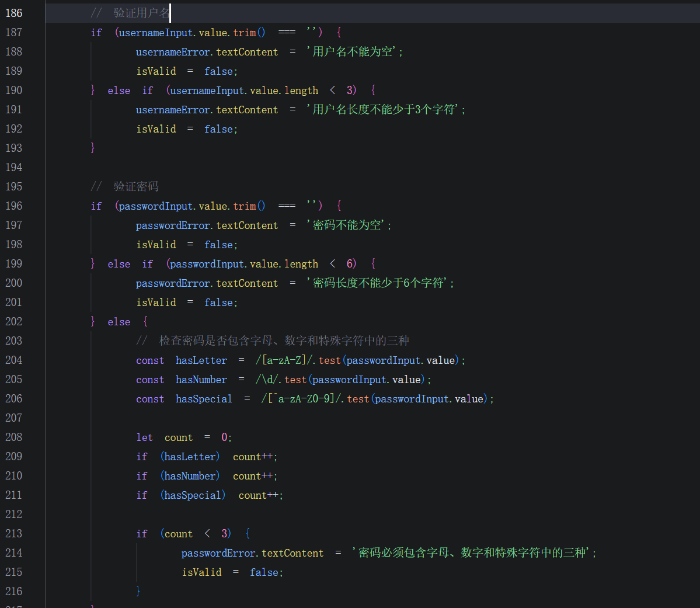Click 'usernameInput' in the line 187 condition
Image resolution: width=700 pixels, height=608 pixels.
click(x=156, y=33)
